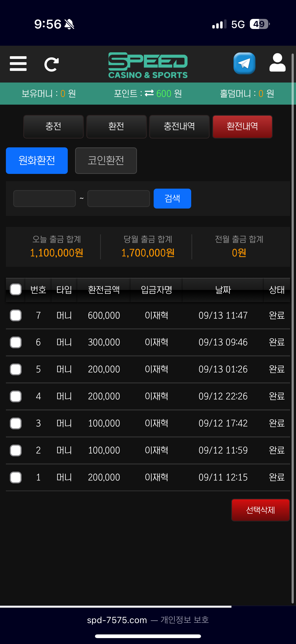Screen dimensions: 296x644
Task: Select the 원화환전 won withdrawal button
Action: coord(37,160)
